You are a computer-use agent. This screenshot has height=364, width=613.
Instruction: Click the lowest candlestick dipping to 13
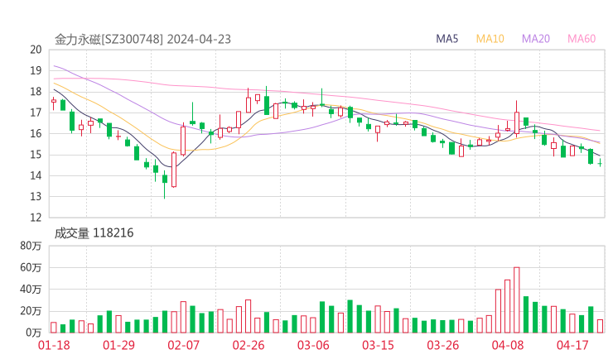click(165, 184)
